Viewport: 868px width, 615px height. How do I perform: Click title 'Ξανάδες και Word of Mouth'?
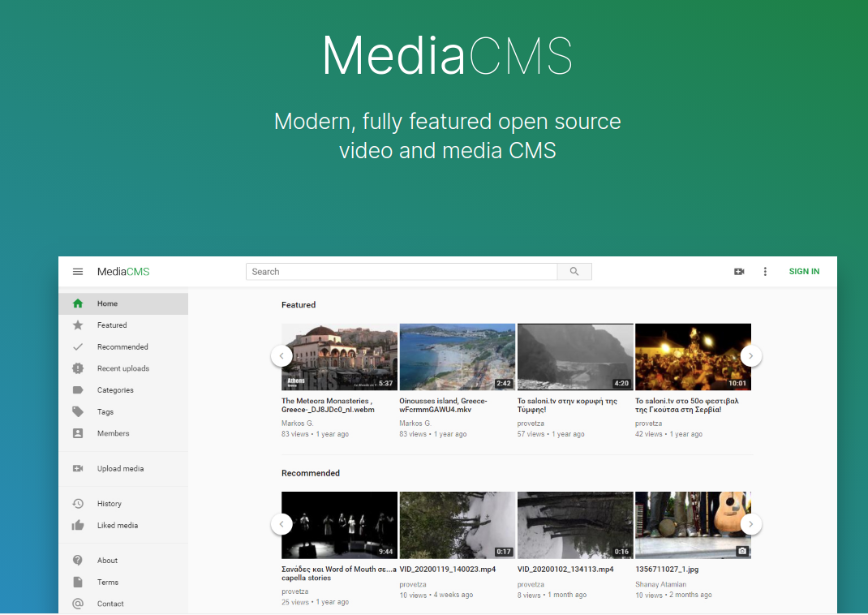339,574
